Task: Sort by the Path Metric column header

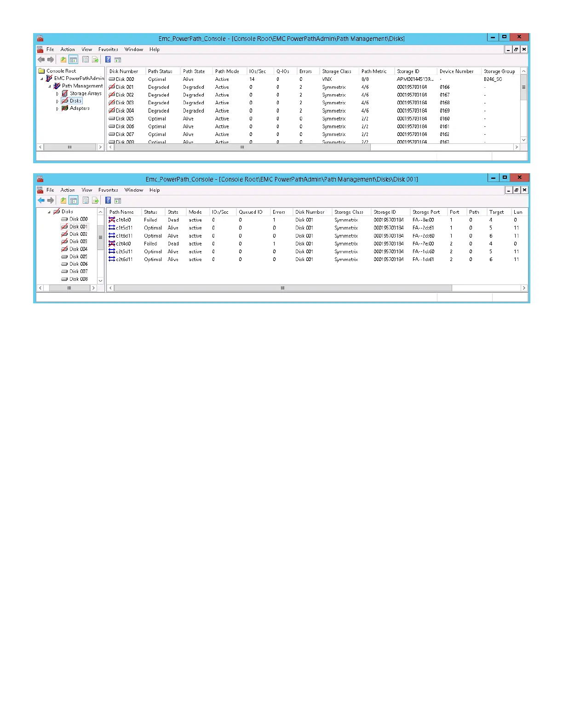Action: click(x=377, y=71)
